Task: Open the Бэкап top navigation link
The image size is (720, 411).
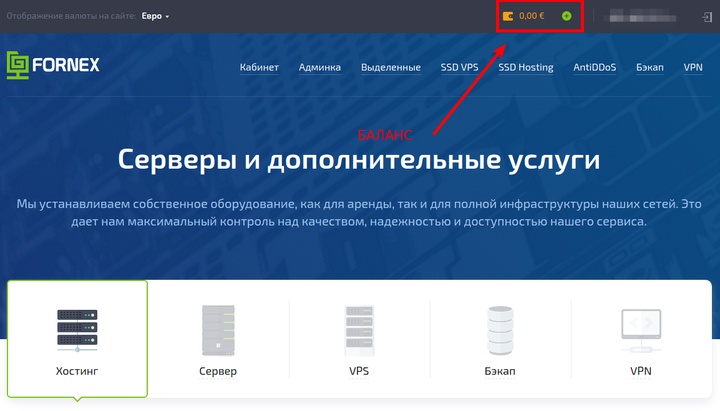Action: [650, 68]
